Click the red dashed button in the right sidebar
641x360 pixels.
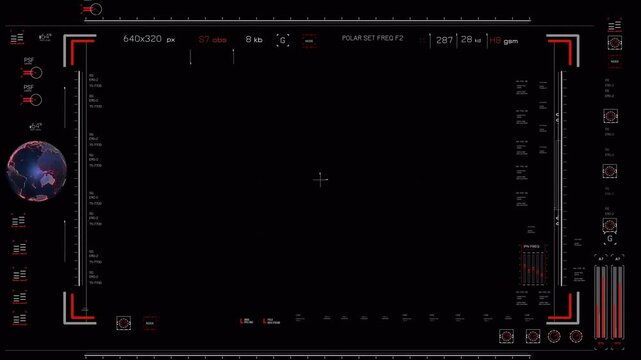click(615, 61)
